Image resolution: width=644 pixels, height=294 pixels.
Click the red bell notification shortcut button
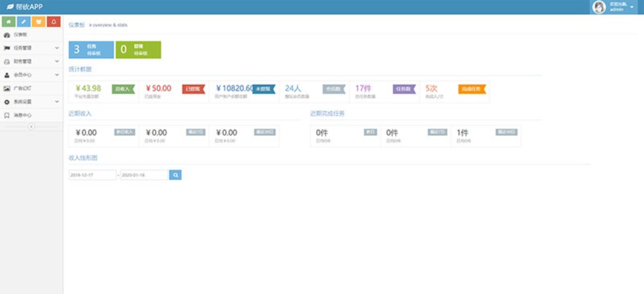tap(54, 21)
